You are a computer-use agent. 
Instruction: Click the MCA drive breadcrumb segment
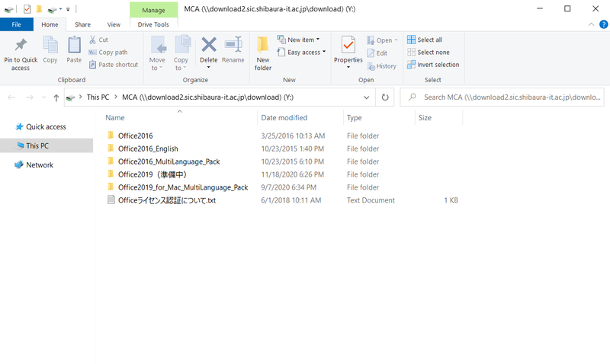207,97
